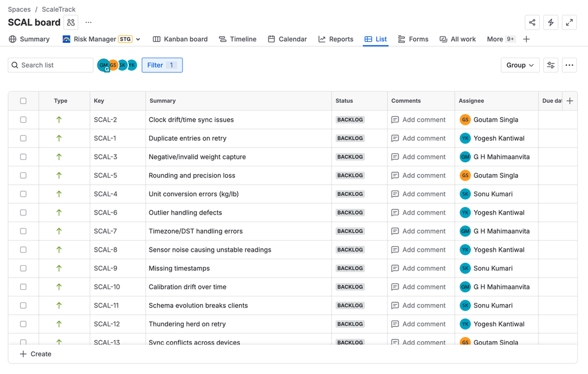Expand the Group dropdown
Image resolution: width=588 pixels, height=374 pixels.
520,65
